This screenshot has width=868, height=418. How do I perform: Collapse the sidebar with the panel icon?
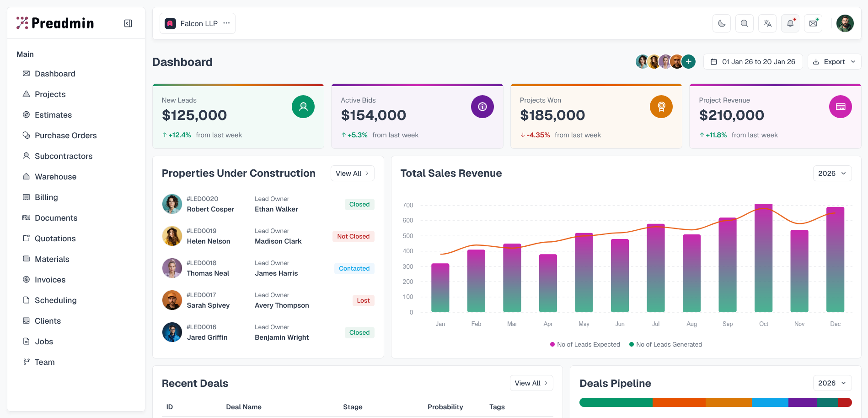pyautogui.click(x=128, y=23)
